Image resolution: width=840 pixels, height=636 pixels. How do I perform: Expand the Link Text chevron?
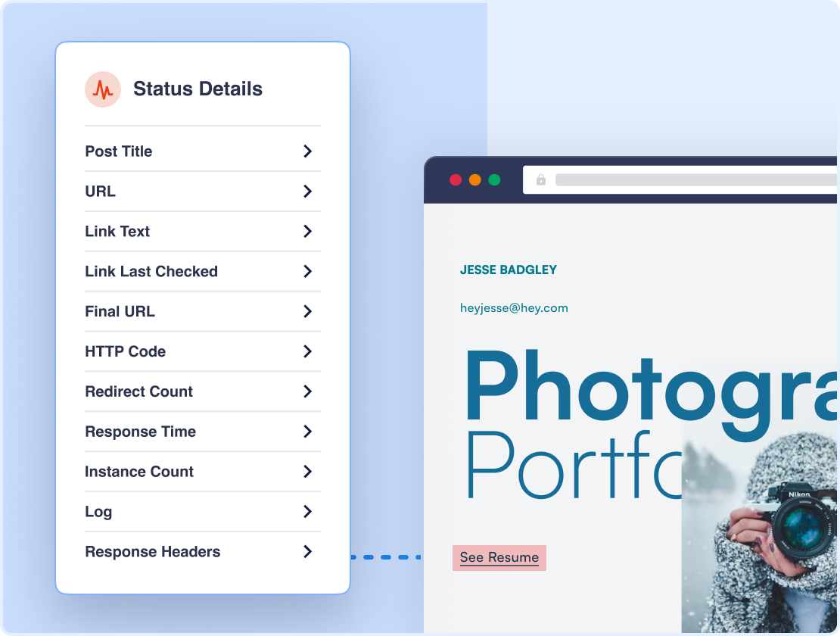coord(307,232)
